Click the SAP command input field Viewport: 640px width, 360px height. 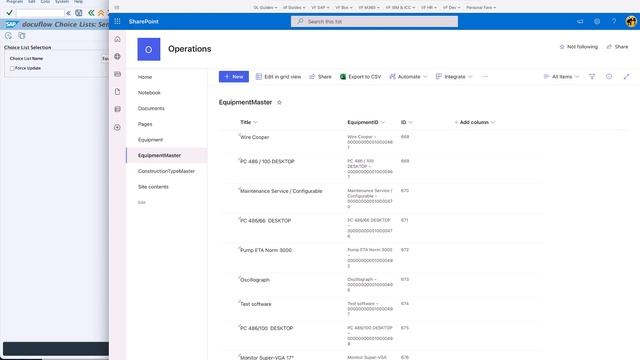coord(40,13)
